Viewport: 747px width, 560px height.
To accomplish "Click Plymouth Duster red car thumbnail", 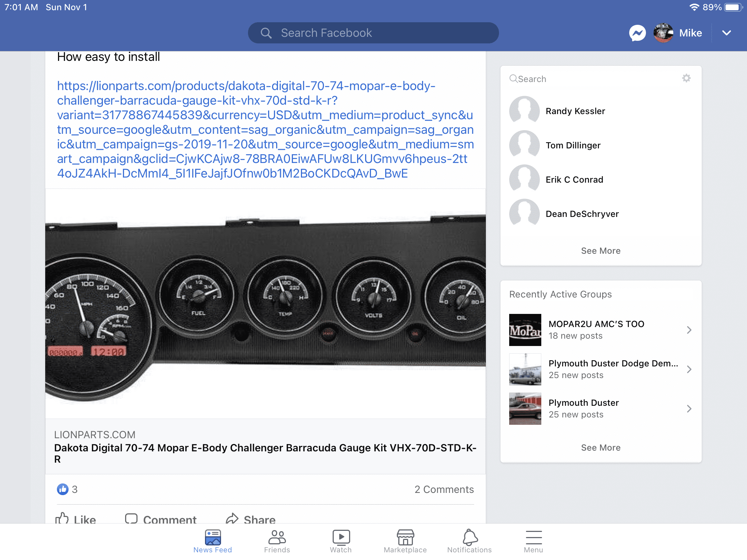I will pyautogui.click(x=525, y=409).
